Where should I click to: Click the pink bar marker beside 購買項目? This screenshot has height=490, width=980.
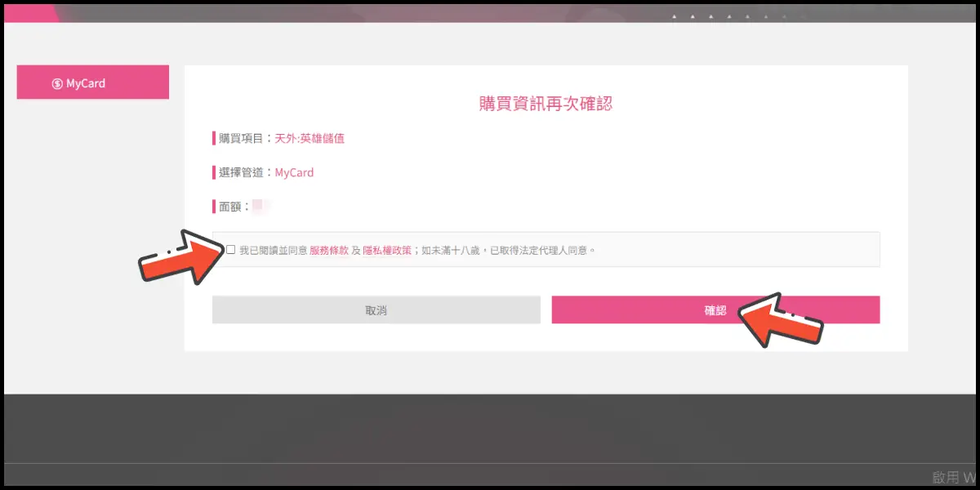[x=214, y=138]
